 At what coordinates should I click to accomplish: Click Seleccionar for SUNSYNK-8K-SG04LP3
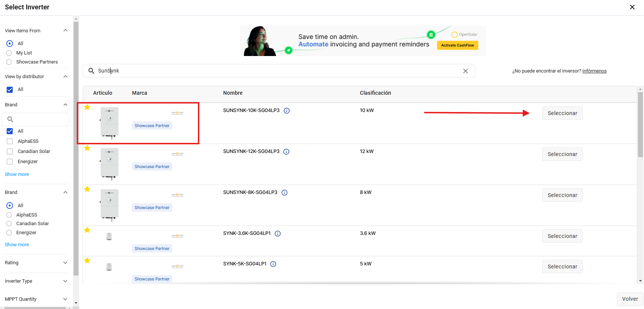(x=562, y=195)
